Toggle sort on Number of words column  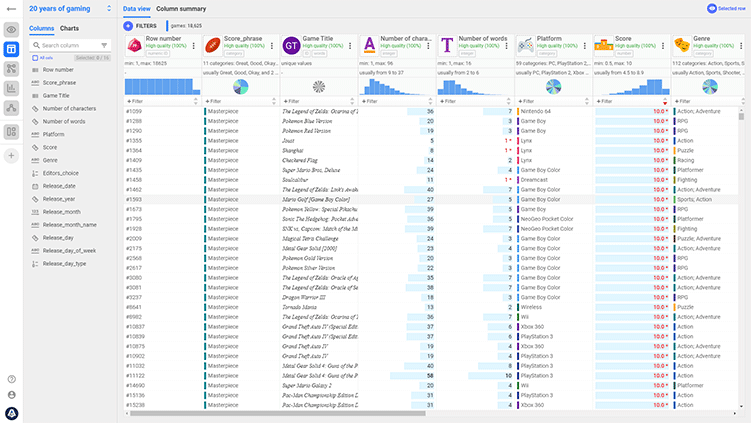[508, 101]
